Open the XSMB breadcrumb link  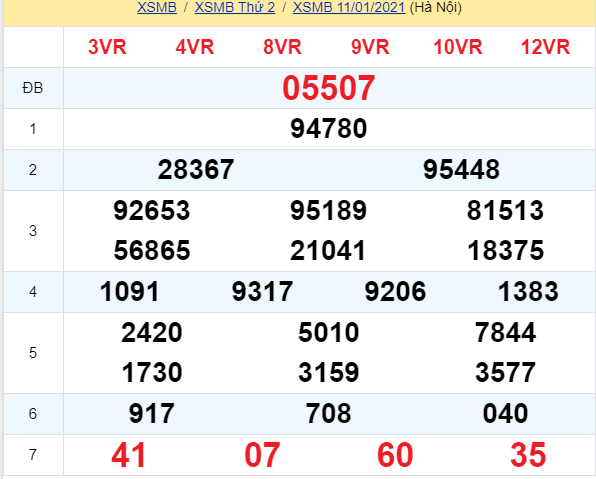click(157, 7)
